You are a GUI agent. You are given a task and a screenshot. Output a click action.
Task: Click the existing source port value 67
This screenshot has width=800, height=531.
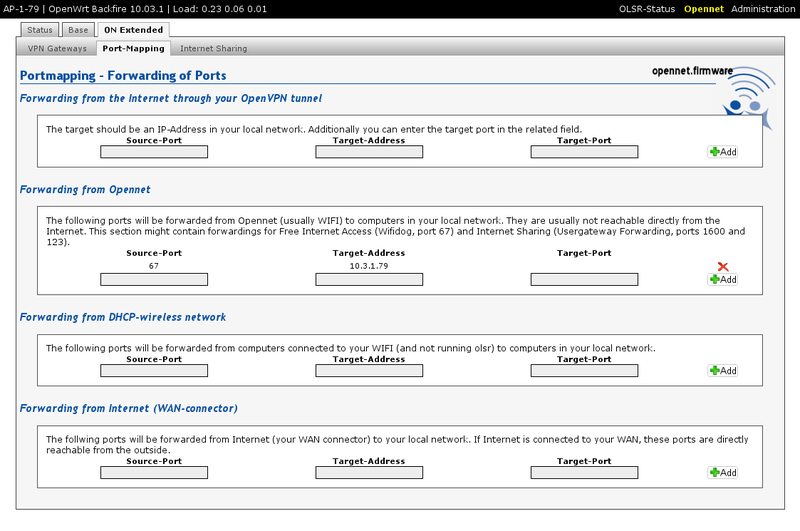click(x=154, y=266)
